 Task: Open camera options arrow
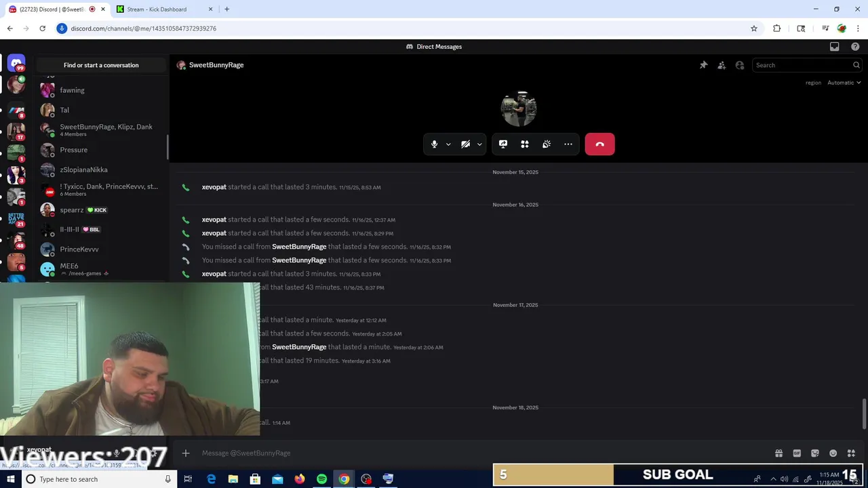479,144
